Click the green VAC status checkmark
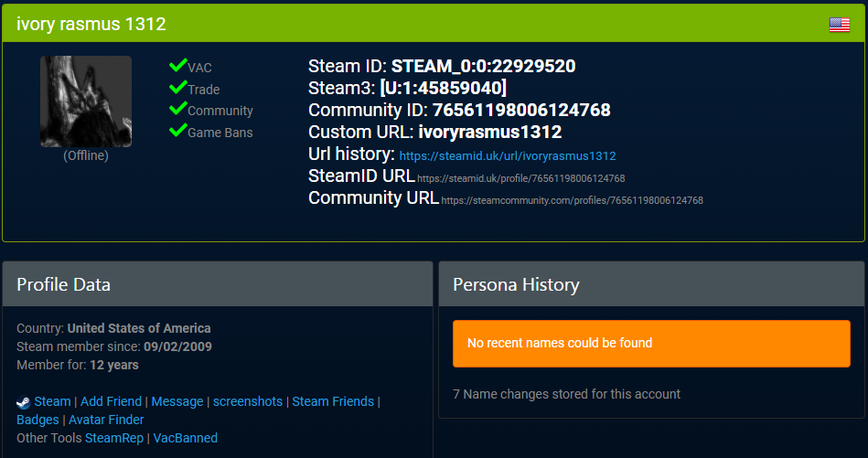 [177, 65]
